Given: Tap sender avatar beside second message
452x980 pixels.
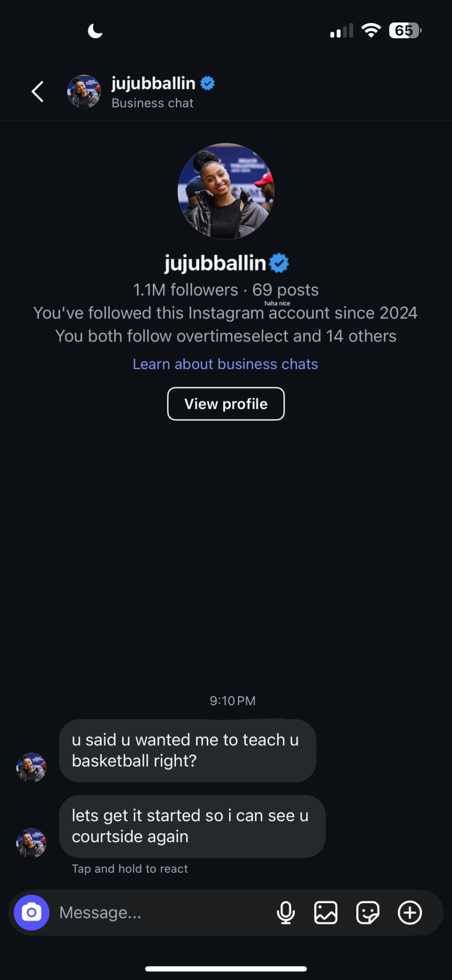Looking at the screenshot, I should pos(31,843).
